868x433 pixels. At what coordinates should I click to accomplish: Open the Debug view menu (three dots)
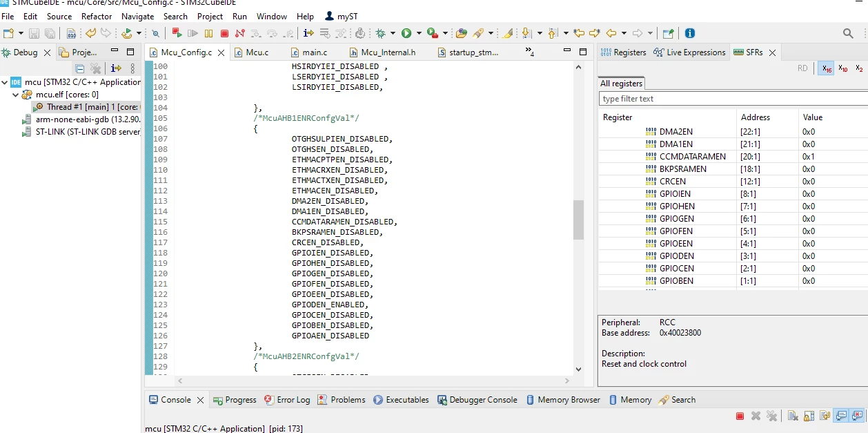132,68
